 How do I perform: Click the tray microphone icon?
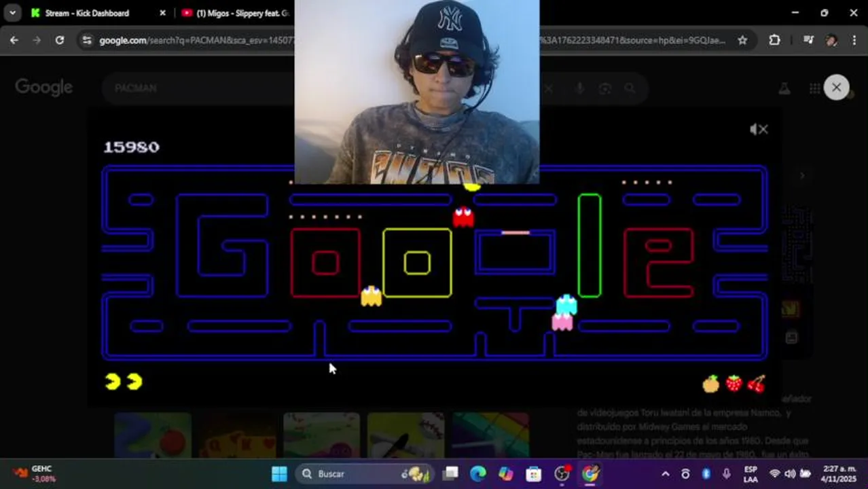727,473
